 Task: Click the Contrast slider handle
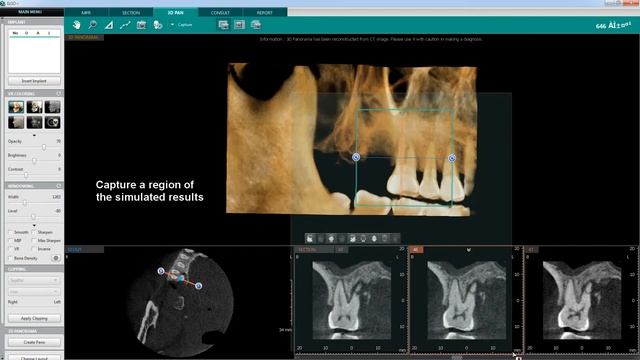[x=26, y=175]
